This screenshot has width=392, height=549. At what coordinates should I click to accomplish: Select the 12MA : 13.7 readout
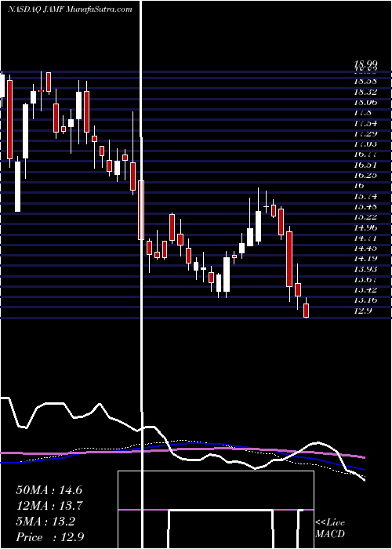click(49, 506)
